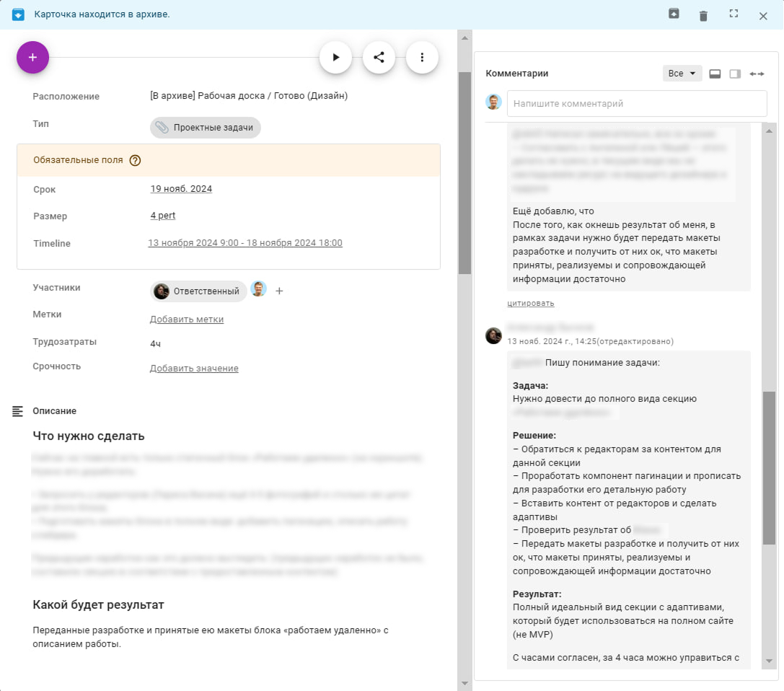Click the Тип field label

click(x=41, y=124)
